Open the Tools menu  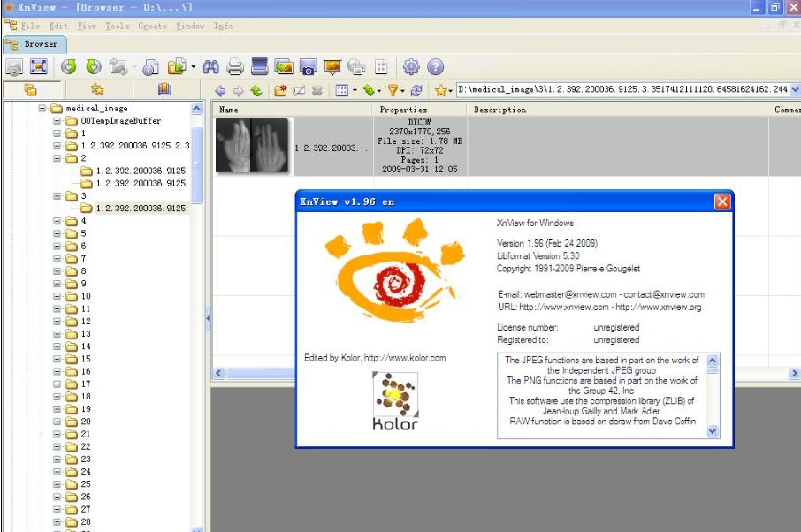[118, 26]
